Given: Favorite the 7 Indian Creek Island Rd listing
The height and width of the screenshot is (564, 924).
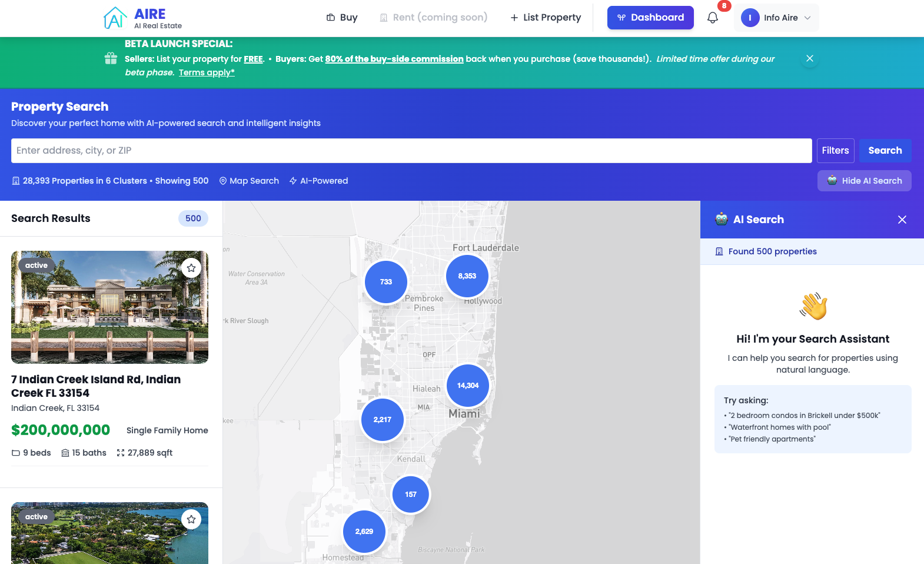Looking at the screenshot, I should (x=191, y=268).
